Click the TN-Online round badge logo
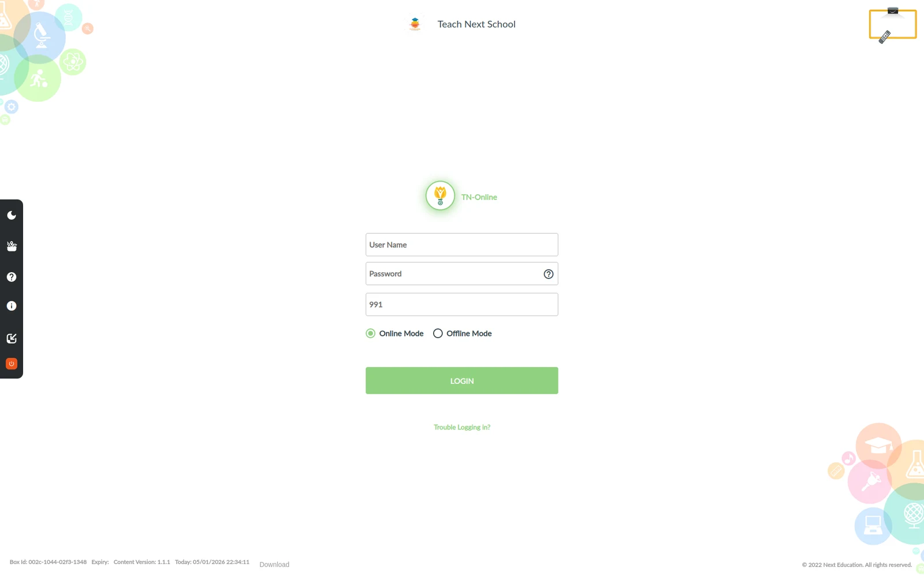Viewport: 924px width, 578px height. tap(440, 195)
